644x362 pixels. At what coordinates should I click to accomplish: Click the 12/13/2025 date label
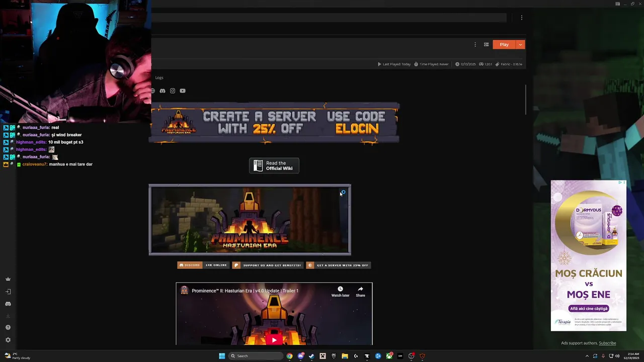(465, 64)
